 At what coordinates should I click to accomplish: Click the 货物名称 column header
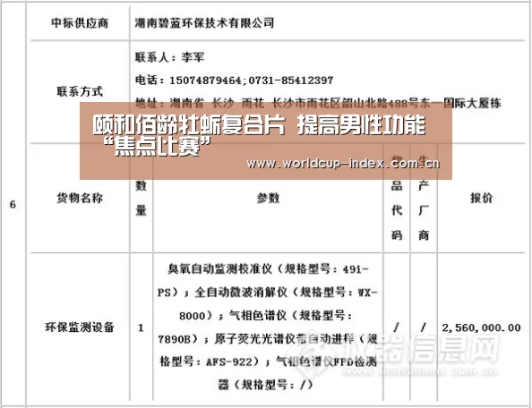point(80,199)
